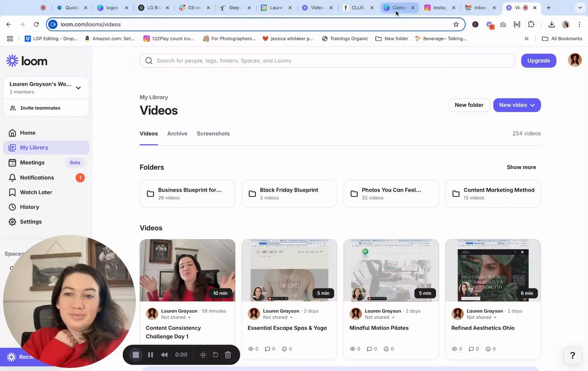Screen dimensions: 588x371
Task: Click the reactions emoji icon on Mindful Motion
Action: pos(386,349)
